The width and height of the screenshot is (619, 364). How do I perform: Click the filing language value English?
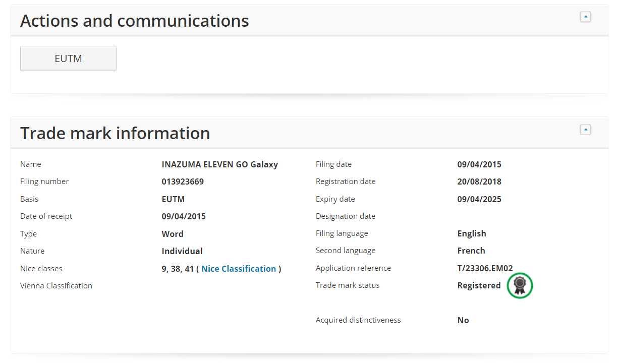(x=472, y=233)
